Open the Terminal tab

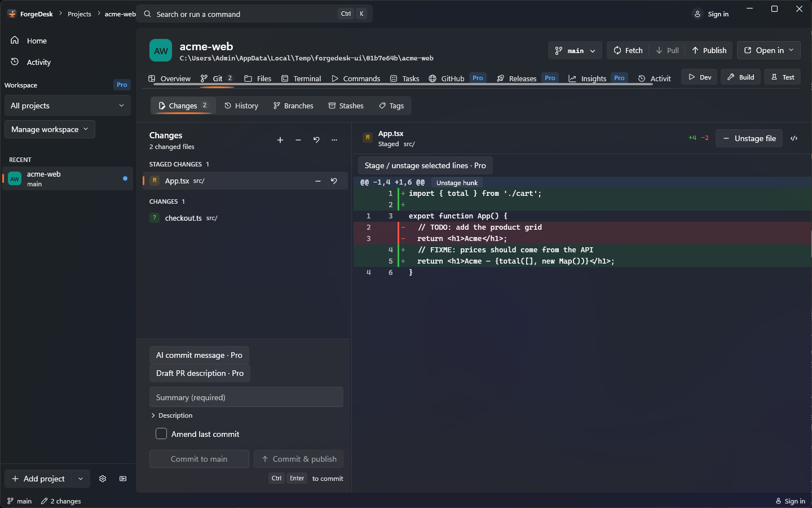[301, 78]
